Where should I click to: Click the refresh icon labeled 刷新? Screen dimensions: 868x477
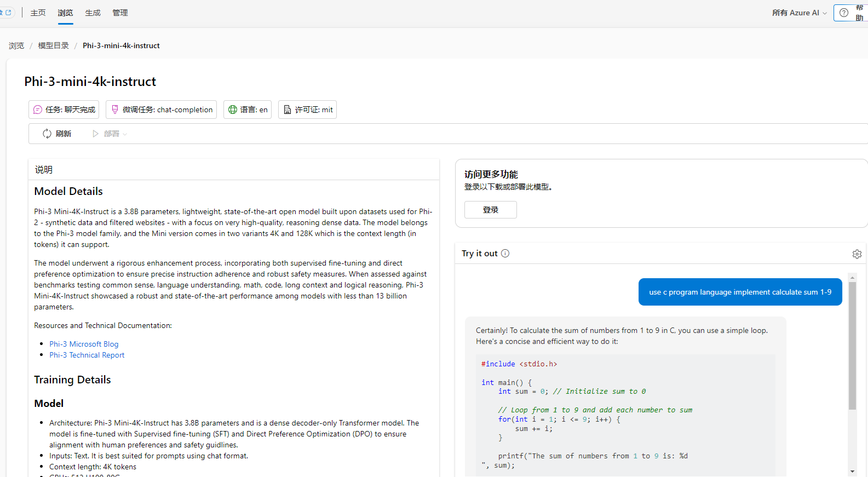click(47, 134)
